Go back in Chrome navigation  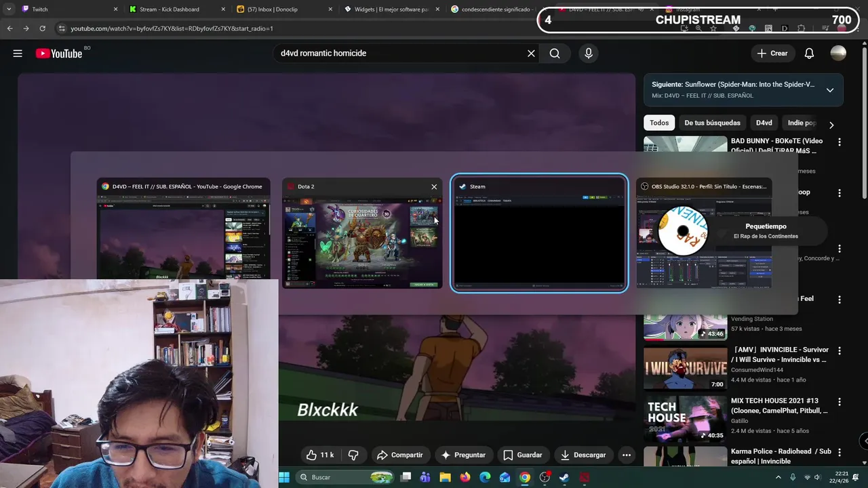pos(9,28)
